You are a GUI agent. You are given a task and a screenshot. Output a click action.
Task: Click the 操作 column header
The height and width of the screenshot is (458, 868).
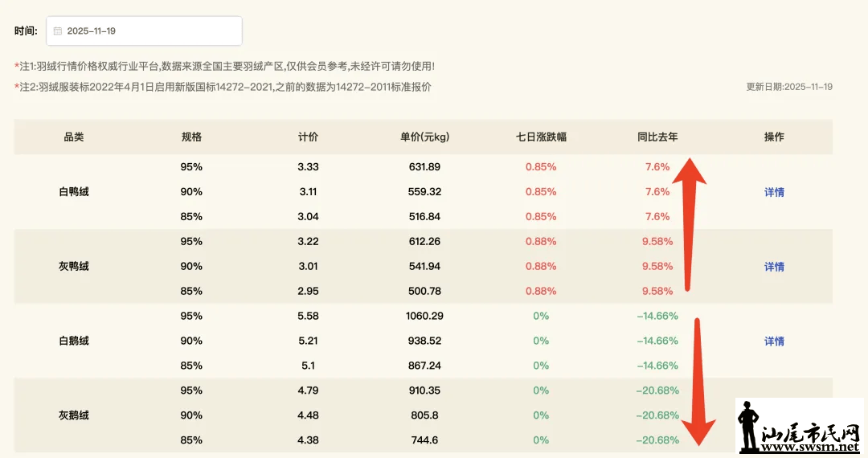pyautogui.click(x=774, y=137)
